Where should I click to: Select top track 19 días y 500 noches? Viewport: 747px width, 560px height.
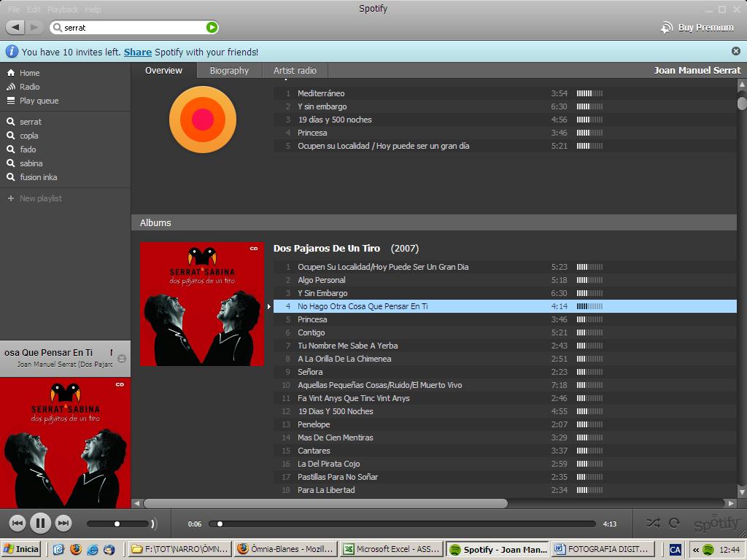tap(505, 120)
